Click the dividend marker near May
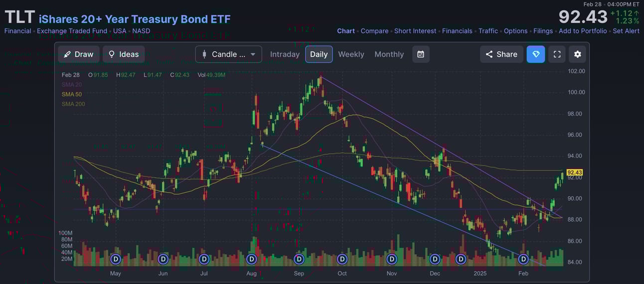644x284 pixels. pos(116,259)
